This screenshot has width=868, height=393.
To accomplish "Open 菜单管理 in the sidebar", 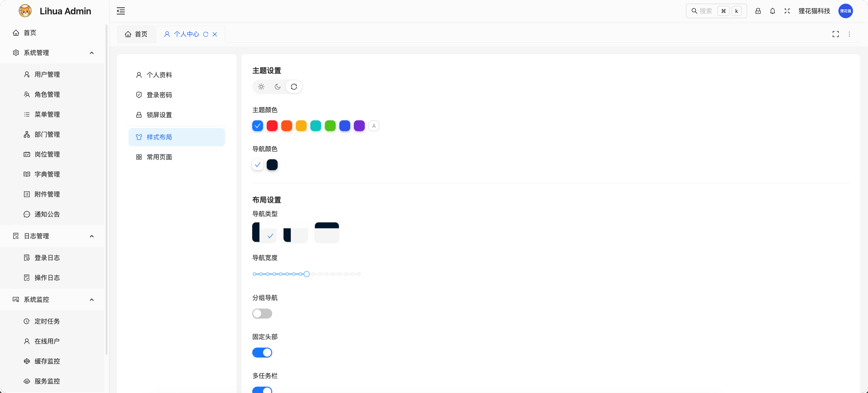I will click(x=52, y=114).
